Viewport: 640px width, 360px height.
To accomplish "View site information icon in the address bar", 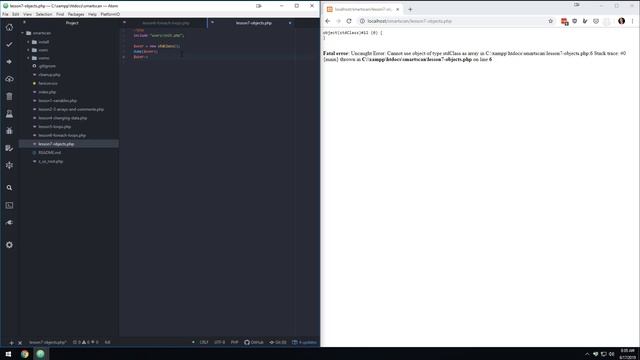I will [x=362, y=21].
